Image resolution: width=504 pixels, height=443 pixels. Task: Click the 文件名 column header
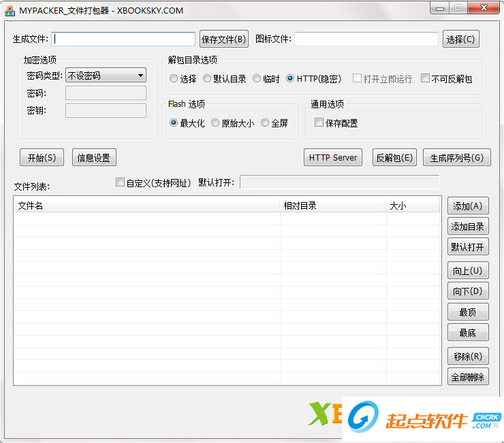[x=147, y=206]
